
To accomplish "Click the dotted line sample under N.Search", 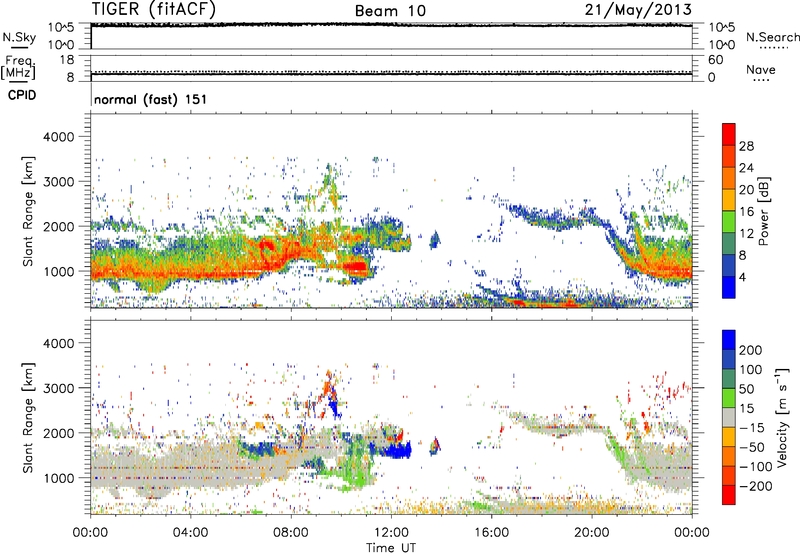I will pyautogui.click(x=773, y=48).
